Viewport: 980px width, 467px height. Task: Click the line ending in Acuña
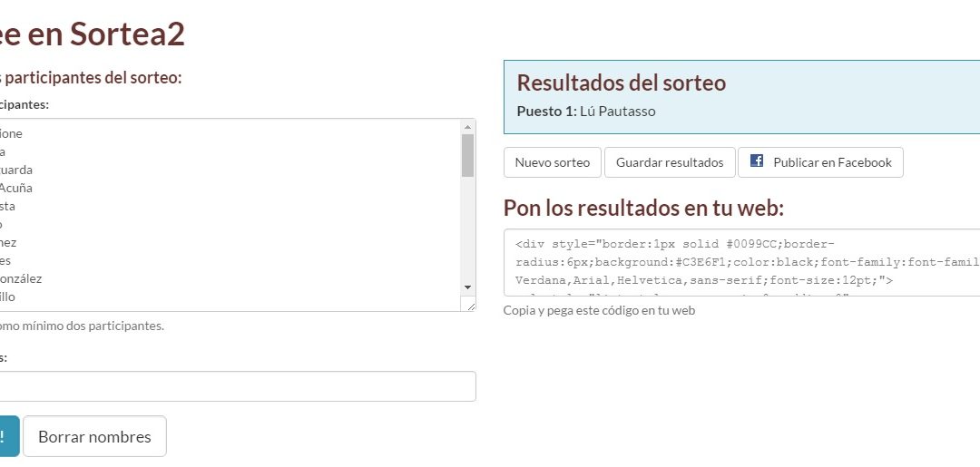16,188
